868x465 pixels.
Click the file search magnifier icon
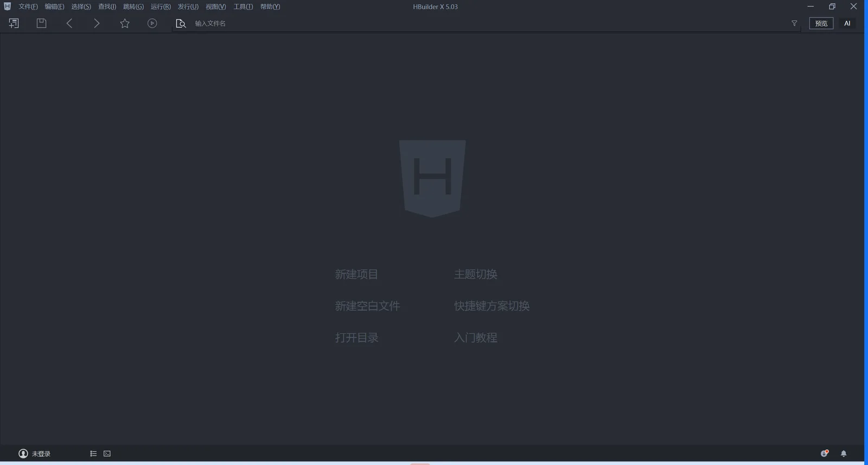(181, 23)
